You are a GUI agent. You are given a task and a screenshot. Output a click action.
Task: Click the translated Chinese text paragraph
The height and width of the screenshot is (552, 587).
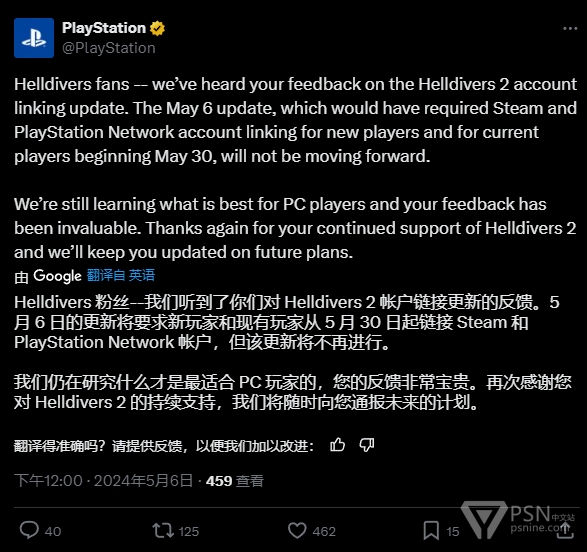(293, 352)
